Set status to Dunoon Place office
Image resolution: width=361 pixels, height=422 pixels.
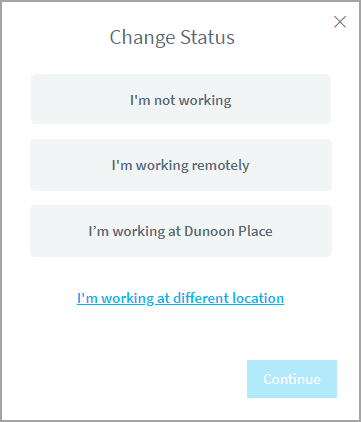[181, 231]
